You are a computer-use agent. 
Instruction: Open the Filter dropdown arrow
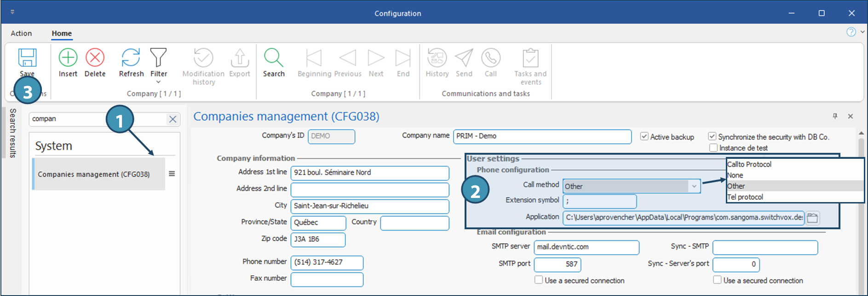tap(158, 82)
